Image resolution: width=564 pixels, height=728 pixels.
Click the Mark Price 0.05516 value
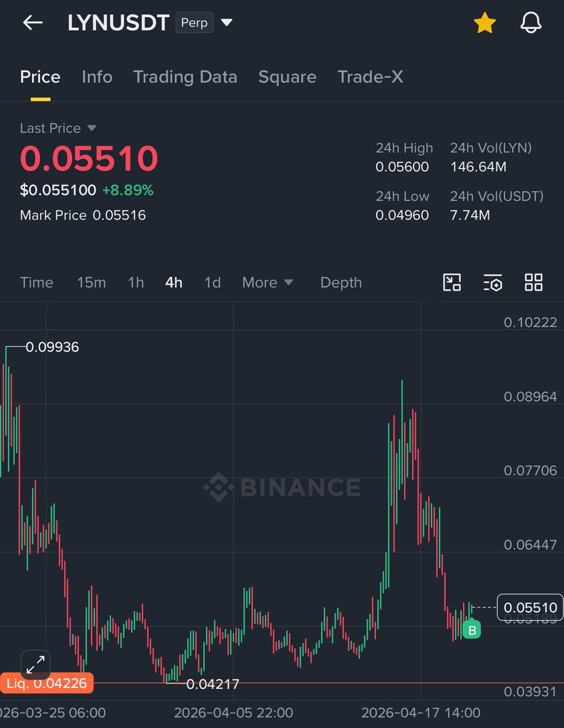point(119,215)
